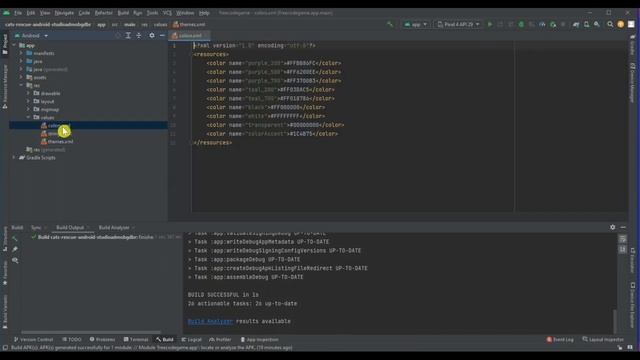Open Build panel settings gear
Image resolution: width=640 pixels, height=360 pixels.
click(x=613, y=227)
